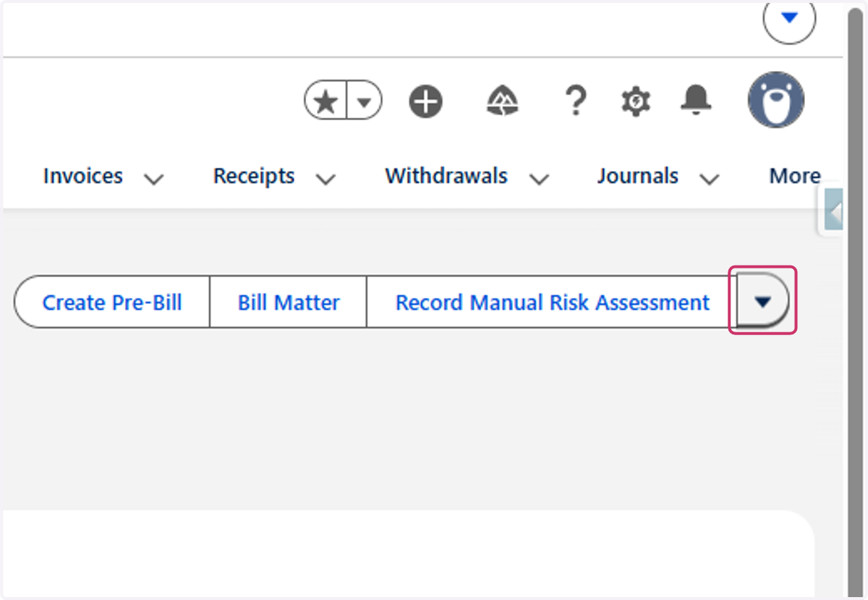Screen dimensions: 868x600
Task: Click the Create Pre-Bill button
Action: tap(112, 302)
